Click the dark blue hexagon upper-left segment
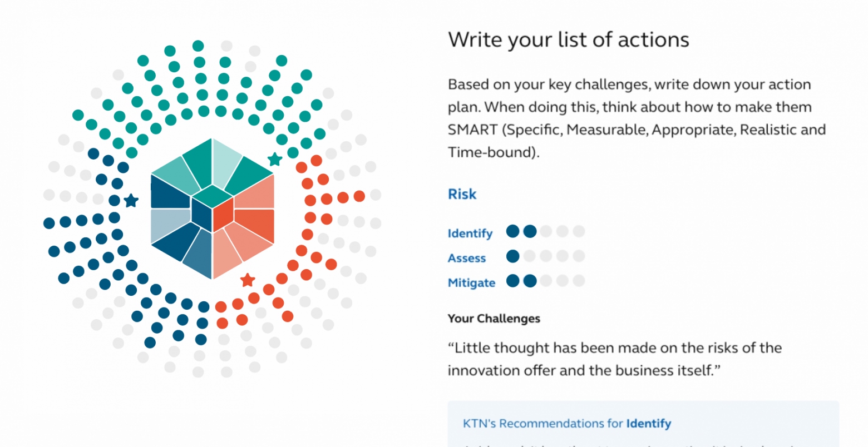The height and width of the screenshot is (447, 868). pyautogui.click(x=171, y=192)
